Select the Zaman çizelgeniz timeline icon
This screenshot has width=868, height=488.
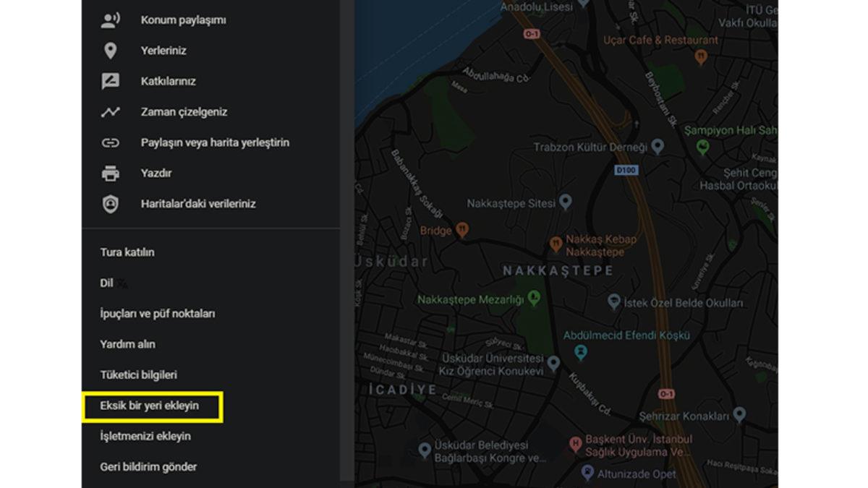point(109,111)
